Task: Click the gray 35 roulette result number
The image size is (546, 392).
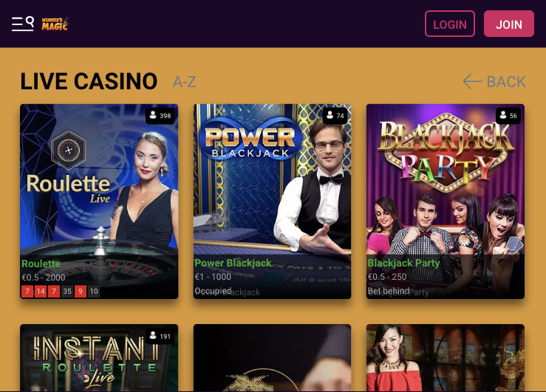Action: coord(67,292)
